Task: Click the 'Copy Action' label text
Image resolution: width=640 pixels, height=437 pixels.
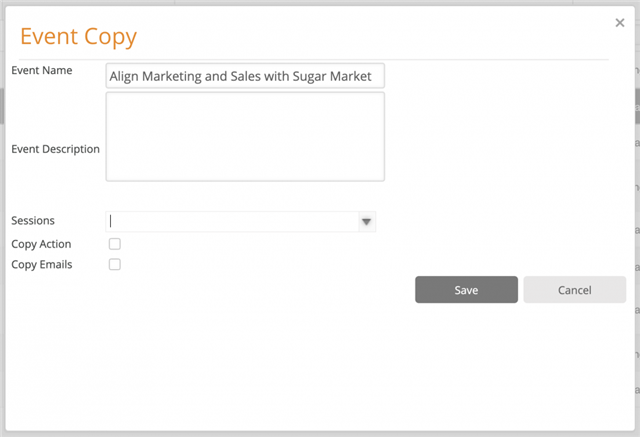Action: [41, 244]
